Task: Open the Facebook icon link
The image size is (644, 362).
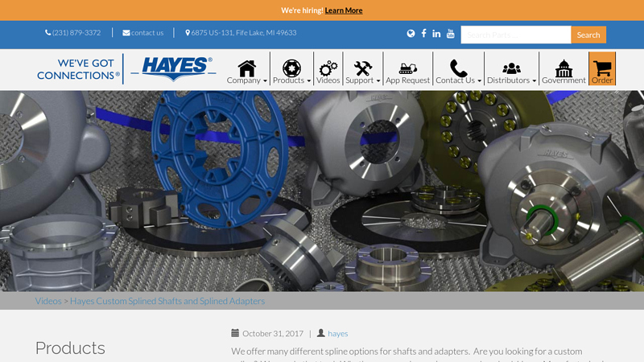Action: click(423, 33)
